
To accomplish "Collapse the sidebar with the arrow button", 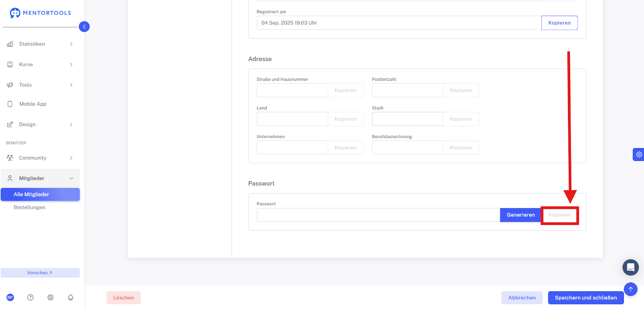I will [84, 27].
